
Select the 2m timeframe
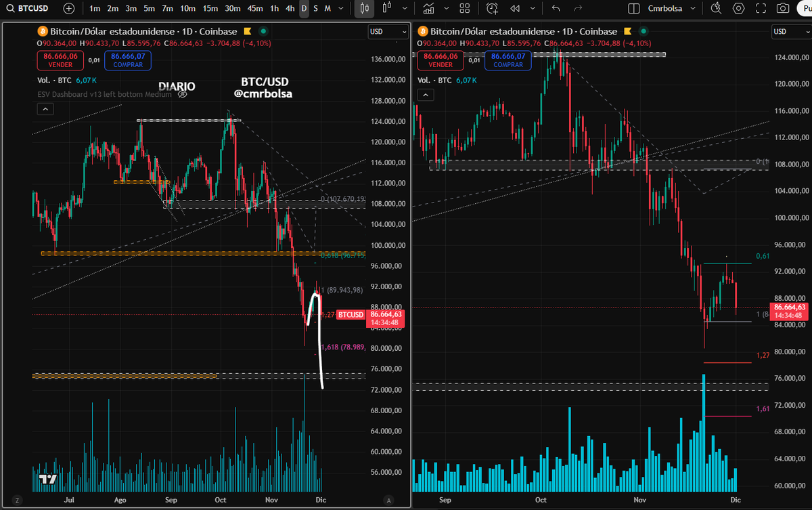[112, 8]
